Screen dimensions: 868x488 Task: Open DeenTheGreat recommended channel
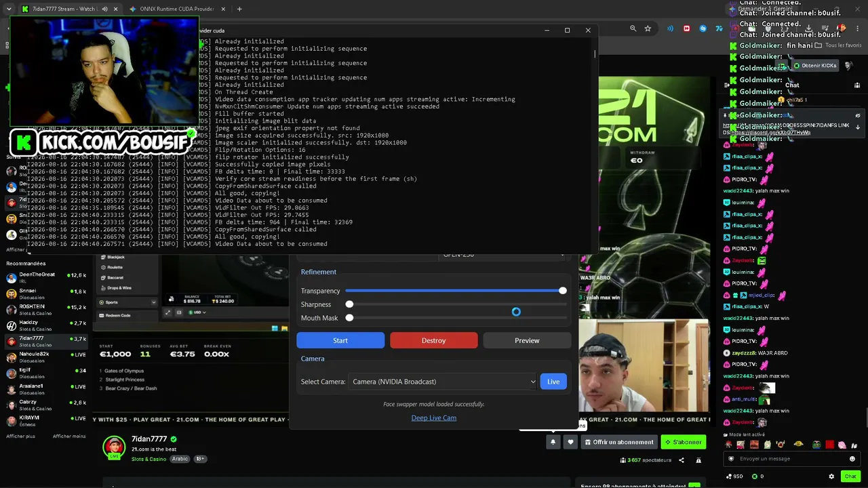pyautogui.click(x=46, y=277)
